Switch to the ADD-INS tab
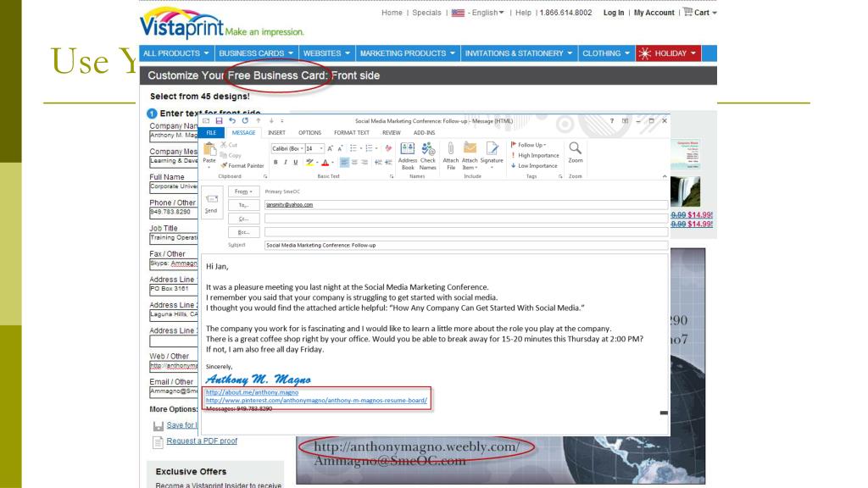This screenshot has width=868, height=488. [x=424, y=133]
